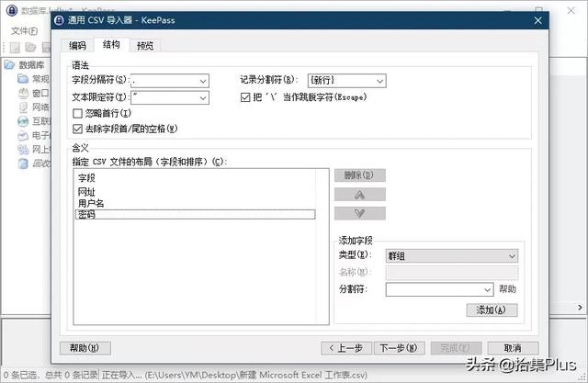
Task: Select the 电子邮件 group in tree
Action: pyautogui.click(x=34, y=135)
